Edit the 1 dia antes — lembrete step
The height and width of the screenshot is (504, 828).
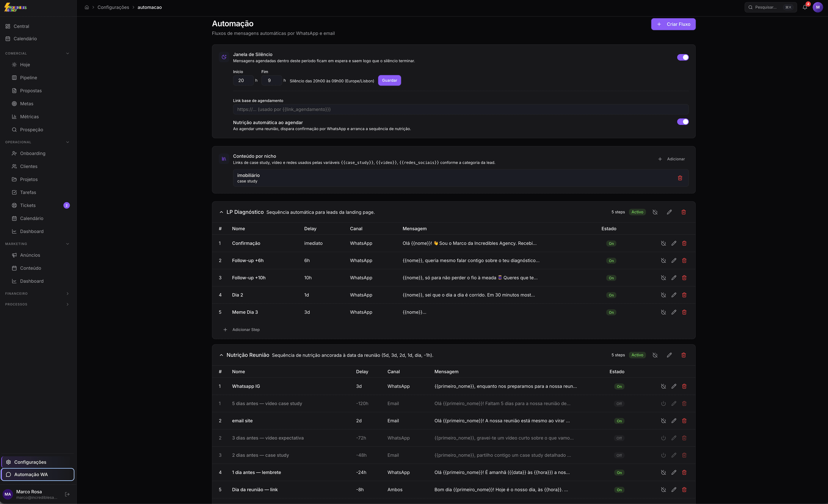point(674,472)
